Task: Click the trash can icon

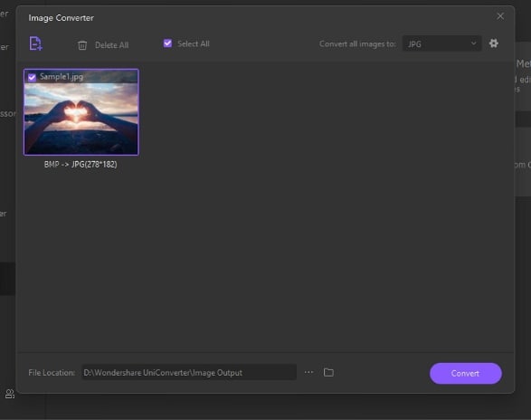Action: point(82,45)
